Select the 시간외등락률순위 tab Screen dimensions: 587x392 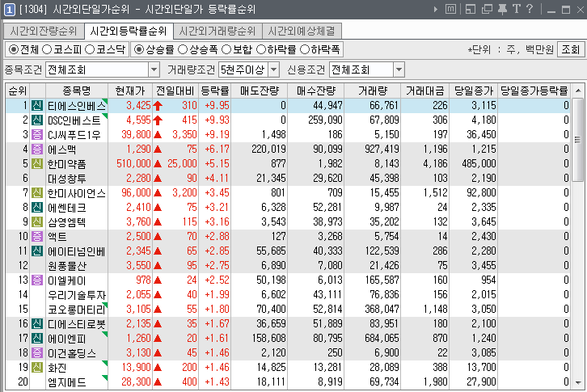coord(129,31)
